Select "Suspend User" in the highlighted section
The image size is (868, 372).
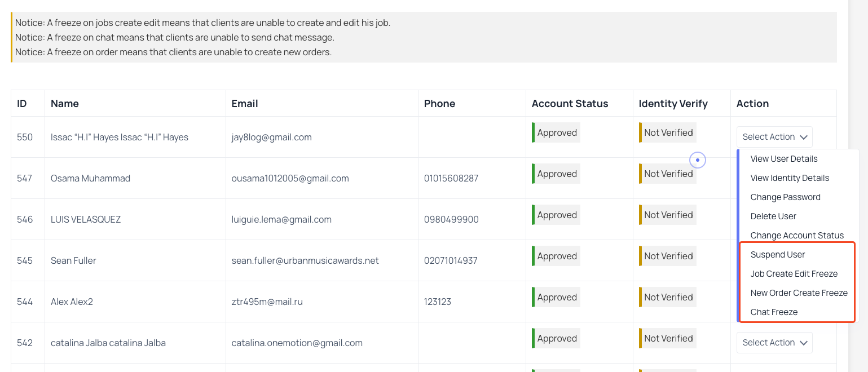click(x=777, y=254)
